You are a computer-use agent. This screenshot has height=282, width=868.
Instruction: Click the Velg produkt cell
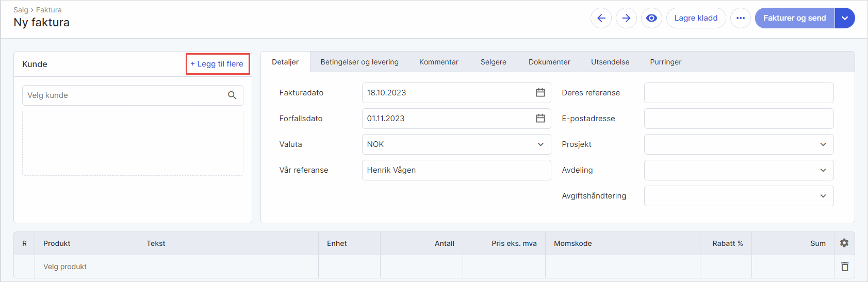point(65,267)
